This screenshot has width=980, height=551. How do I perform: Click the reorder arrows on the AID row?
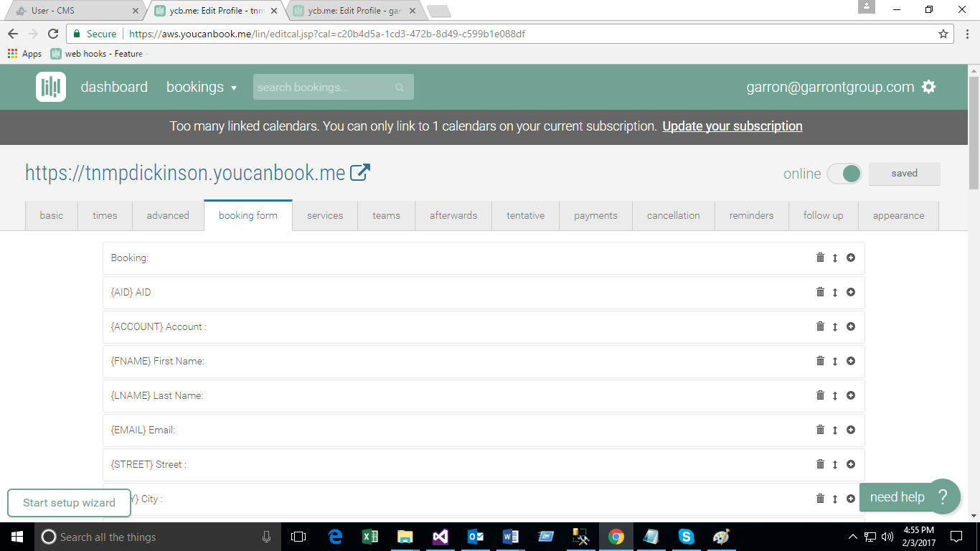[x=835, y=292]
